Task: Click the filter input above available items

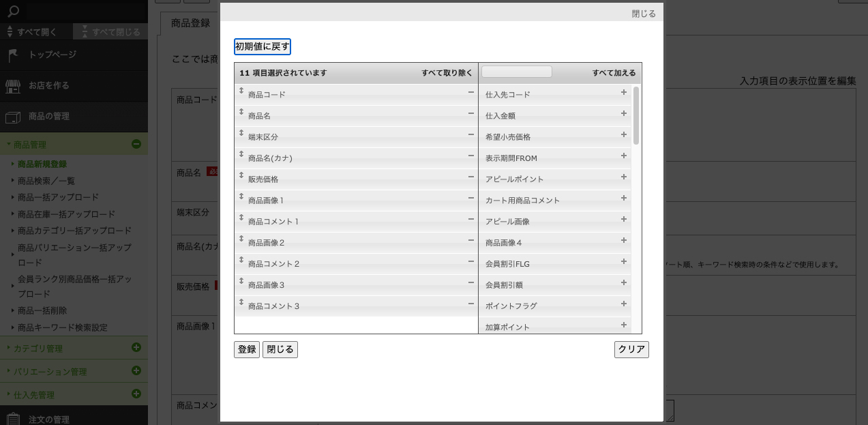Action: (516, 72)
